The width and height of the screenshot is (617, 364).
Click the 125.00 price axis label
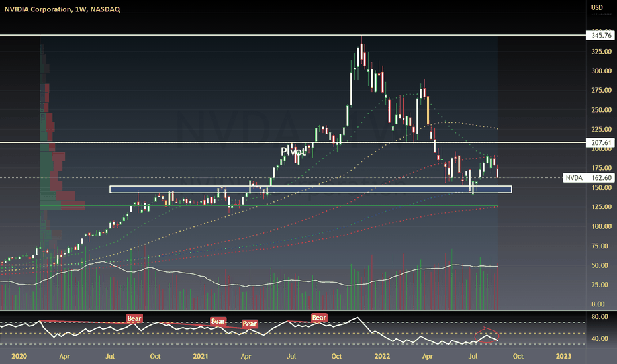(x=602, y=207)
